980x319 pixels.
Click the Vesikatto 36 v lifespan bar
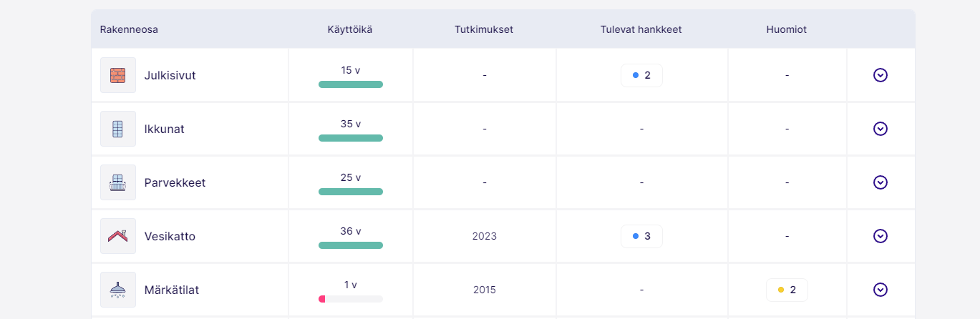pyautogui.click(x=351, y=245)
